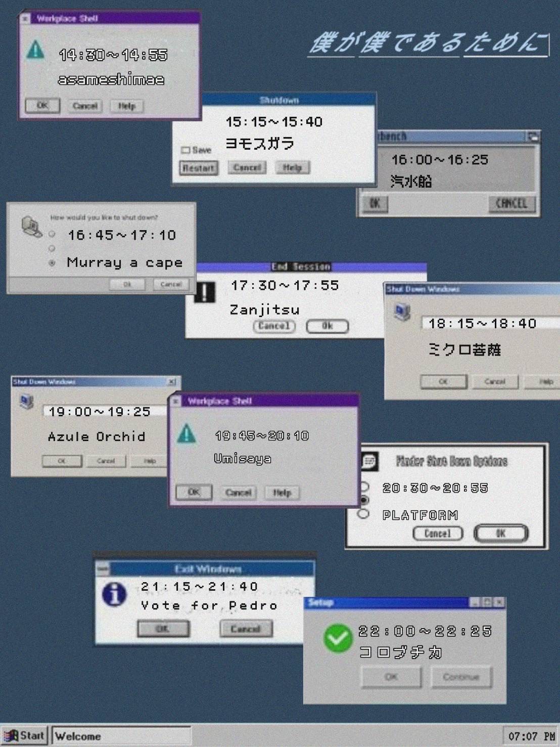560x747 pixels.
Task: Click the green checkmark icon in Setup
Action: (x=338, y=638)
